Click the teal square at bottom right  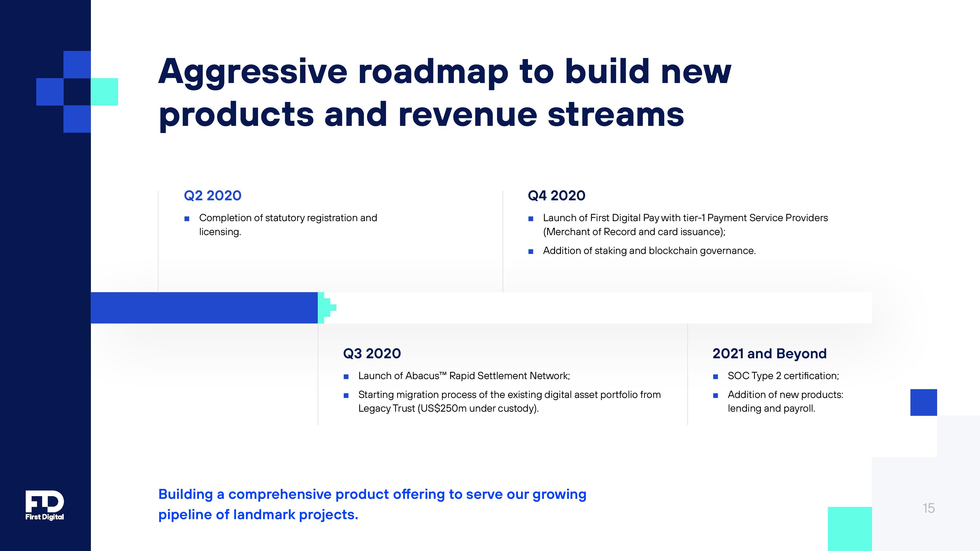(849, 528)
